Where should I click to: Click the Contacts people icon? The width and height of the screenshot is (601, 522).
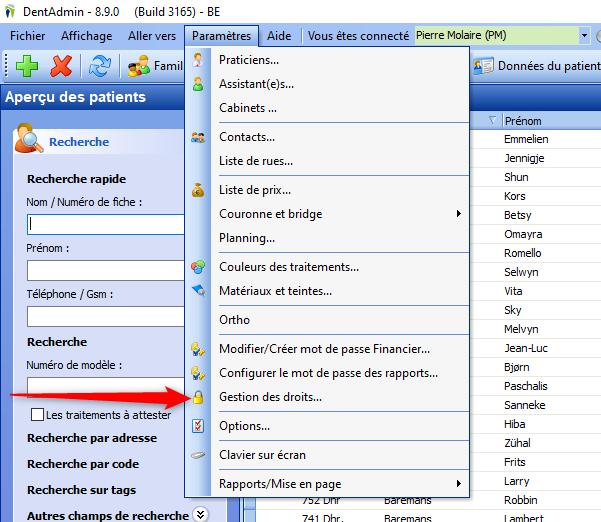(x=198, y=137)
